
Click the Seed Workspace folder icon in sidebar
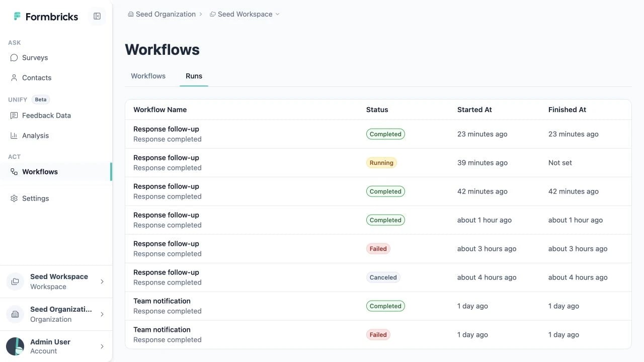(15, 282)
